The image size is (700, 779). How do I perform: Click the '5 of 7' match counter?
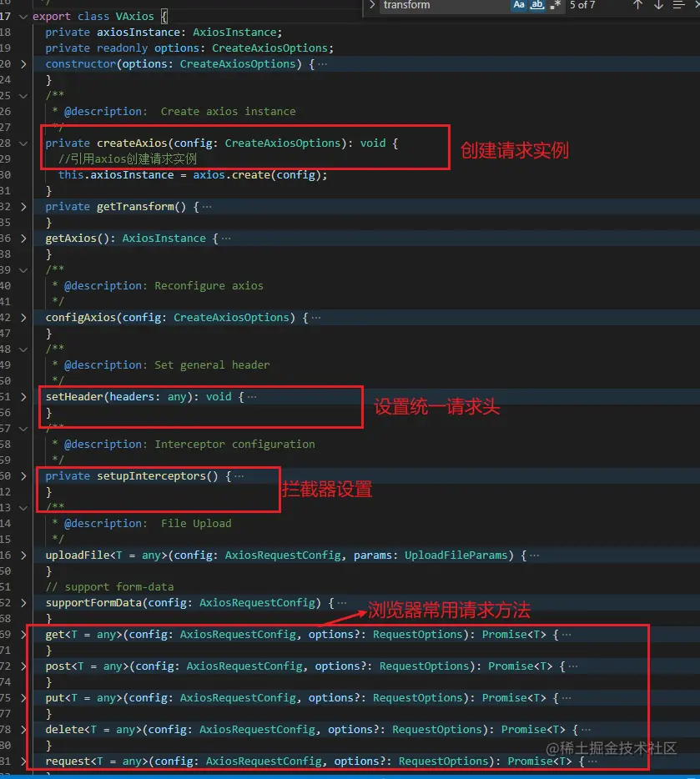(x=582, y=5)
